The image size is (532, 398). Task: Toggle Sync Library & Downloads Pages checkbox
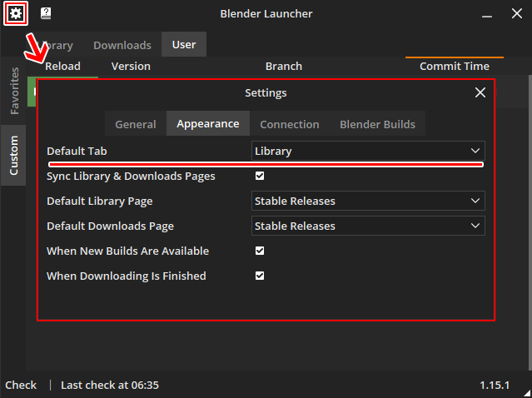click(260, 176)
